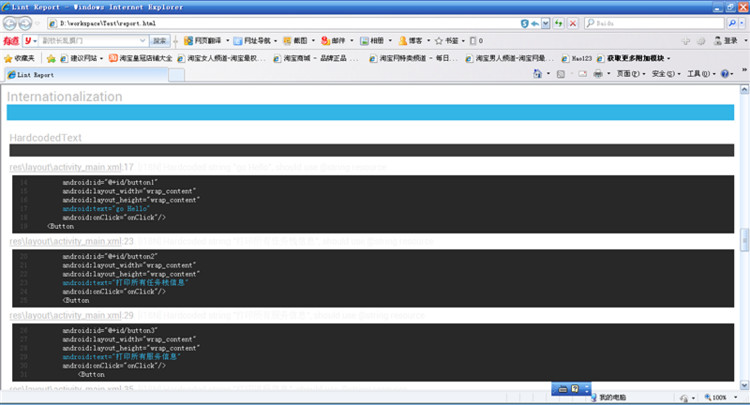
Task: Stop loading with the red X icon
Action: pos(573,23)
